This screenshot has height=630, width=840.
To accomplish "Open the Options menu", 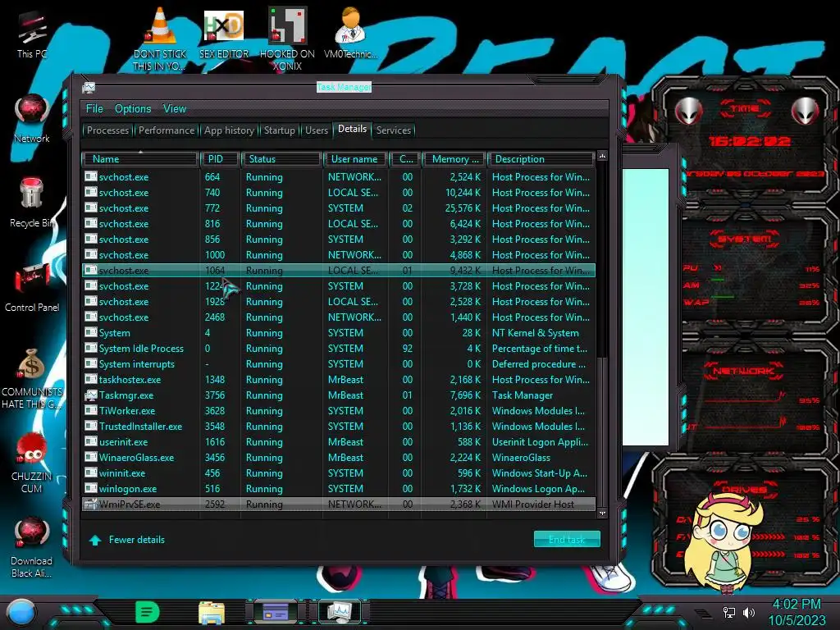I will tap(133, 109).
